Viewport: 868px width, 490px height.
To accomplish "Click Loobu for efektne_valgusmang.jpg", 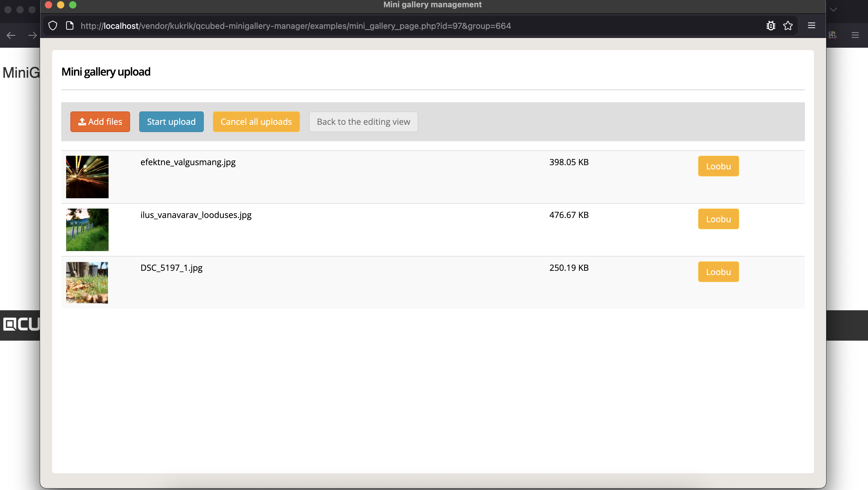I will pyautogui.click(x=718, y=166).
